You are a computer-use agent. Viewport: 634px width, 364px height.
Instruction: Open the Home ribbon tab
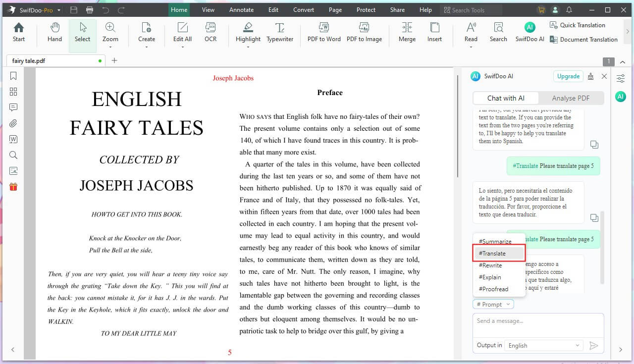179,10
